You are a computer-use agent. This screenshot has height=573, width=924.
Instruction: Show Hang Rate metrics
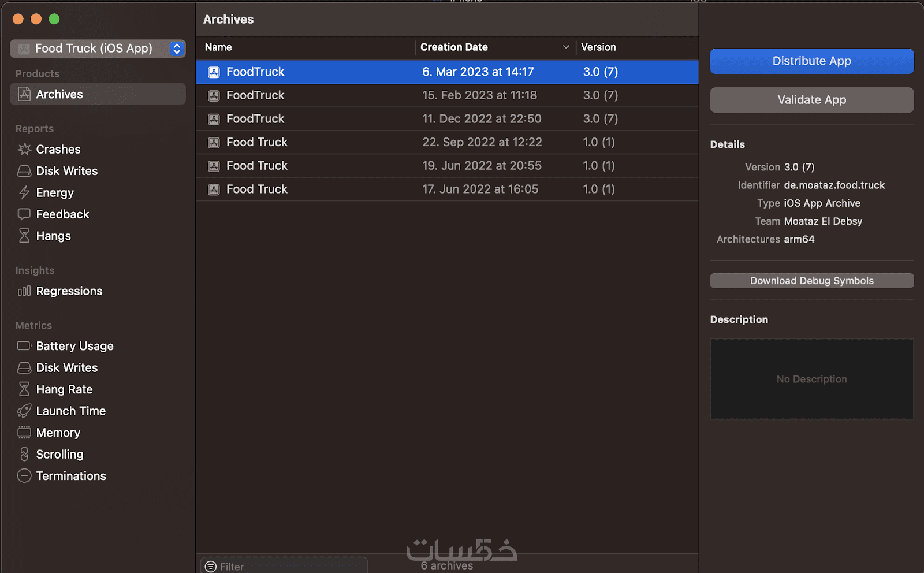(x=65, y=389)
